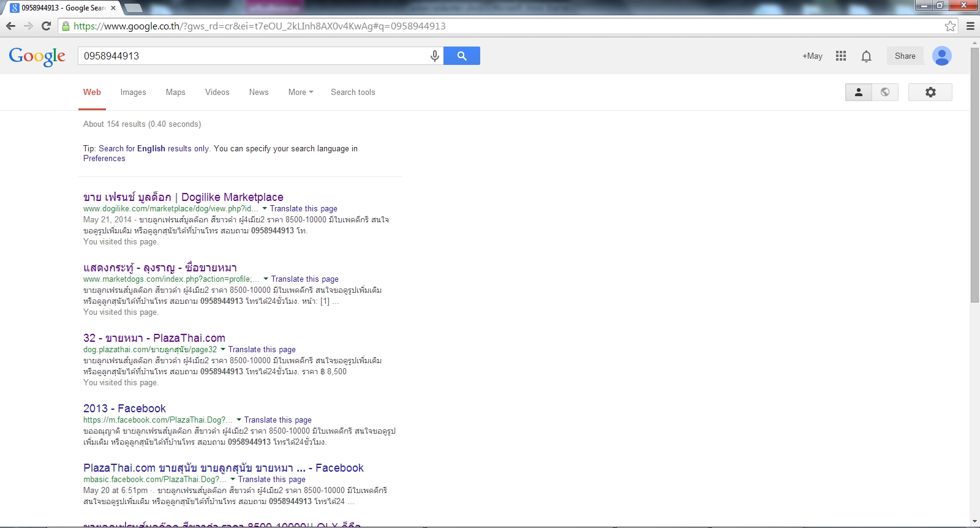The image size is (980, 528).
Task: Open the account profile avatar
Action: [x=942, y=56]
